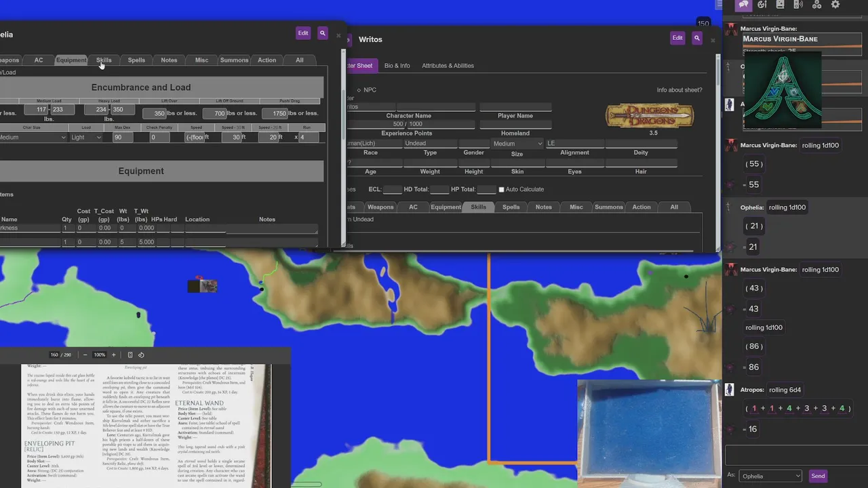Zoom in the PDF with plus icon
This screenshot has width=868, height=488.
point(113,354)
